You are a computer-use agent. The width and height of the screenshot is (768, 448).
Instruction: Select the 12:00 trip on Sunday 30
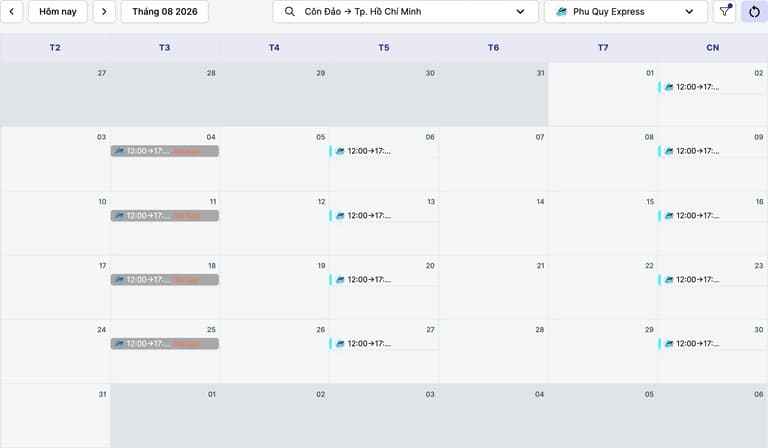pos(713,344)
